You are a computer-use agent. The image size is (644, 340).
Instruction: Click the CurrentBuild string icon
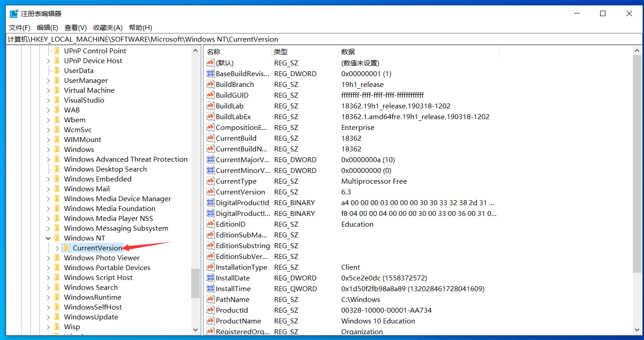click(210, 138)
